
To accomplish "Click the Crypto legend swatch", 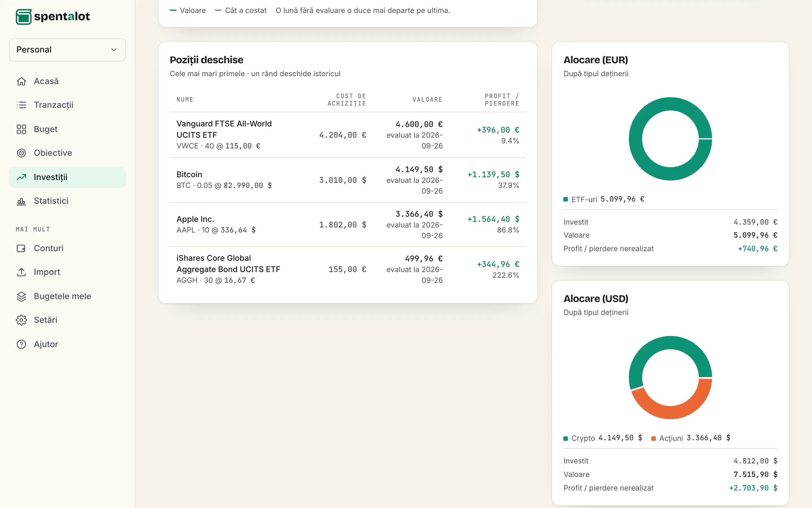I will [566, 438].
